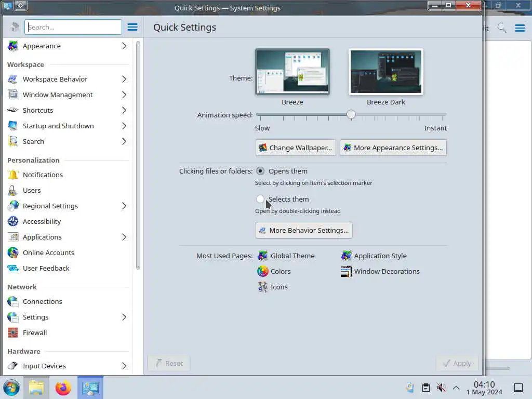Screen dimensions: 532x399
Task: Launch Firefox from the taskbar
Action: pyautogui.click(x=63, y=388)
